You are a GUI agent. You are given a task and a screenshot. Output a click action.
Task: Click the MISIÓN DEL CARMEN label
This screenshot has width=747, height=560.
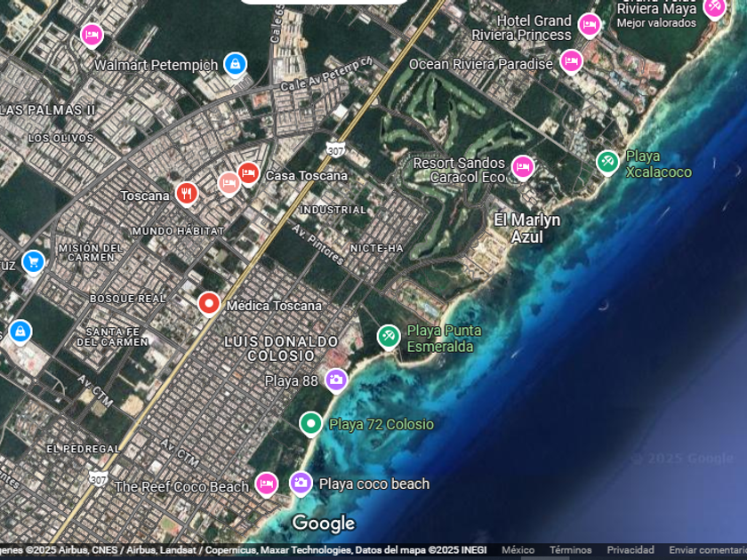pyautogui.click(x=91, y=252)
